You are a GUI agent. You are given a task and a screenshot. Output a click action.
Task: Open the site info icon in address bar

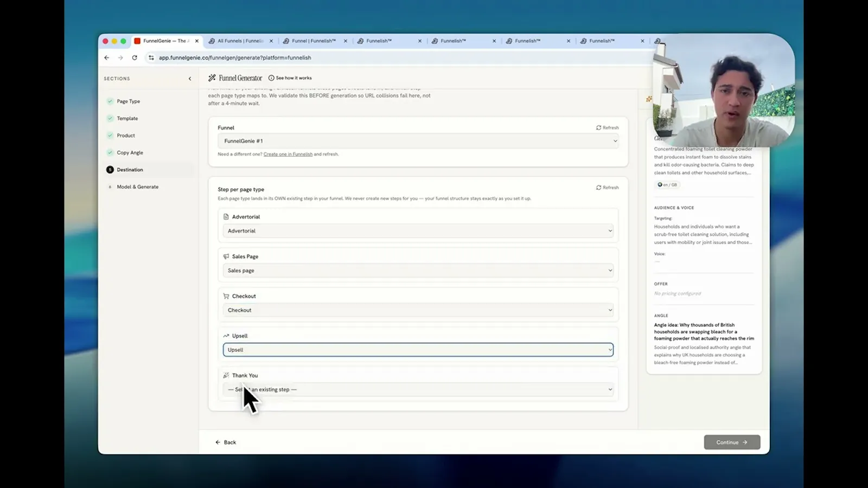tap(151, 57)
